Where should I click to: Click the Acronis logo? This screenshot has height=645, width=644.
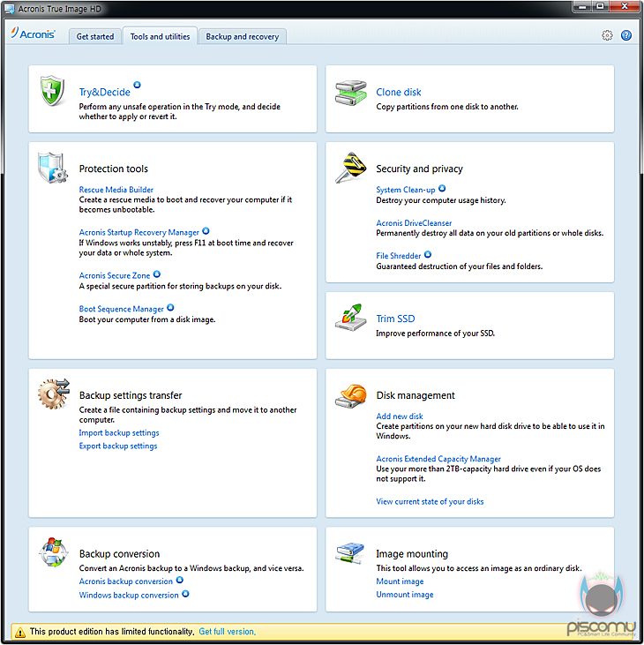coord(33,34)
